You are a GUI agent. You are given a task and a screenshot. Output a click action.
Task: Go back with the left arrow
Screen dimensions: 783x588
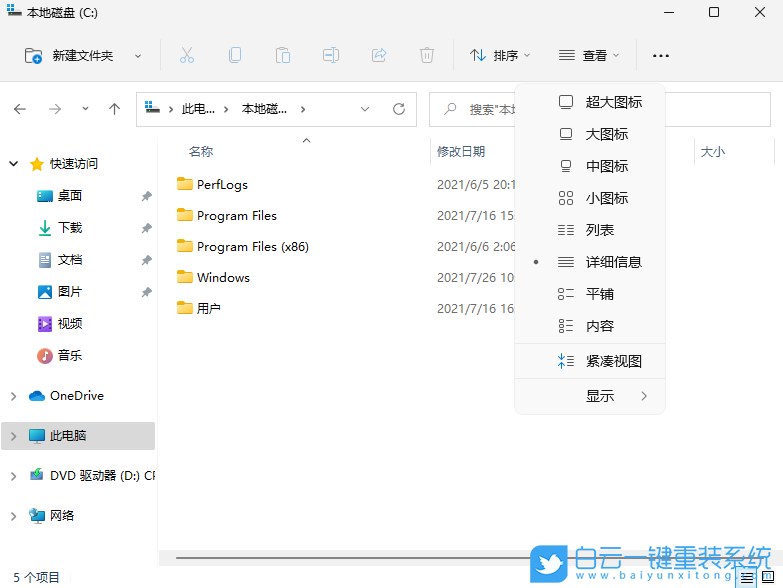pos(20,109)
